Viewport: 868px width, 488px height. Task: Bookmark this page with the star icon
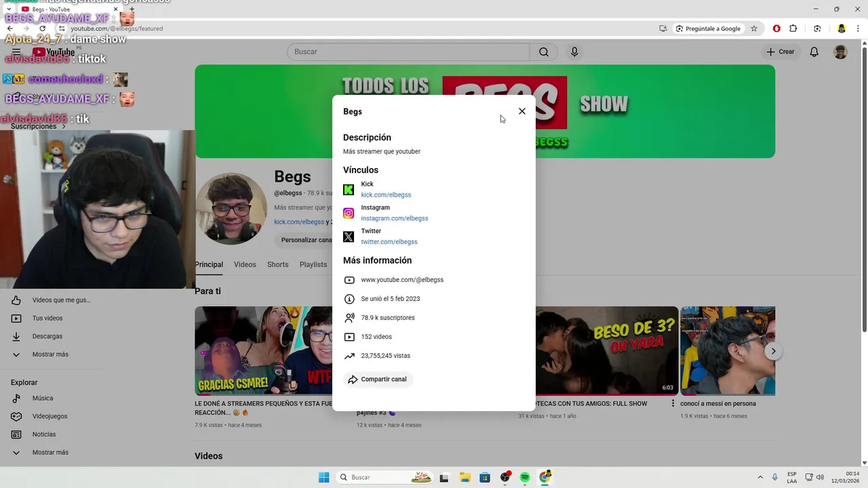(754, 28)
